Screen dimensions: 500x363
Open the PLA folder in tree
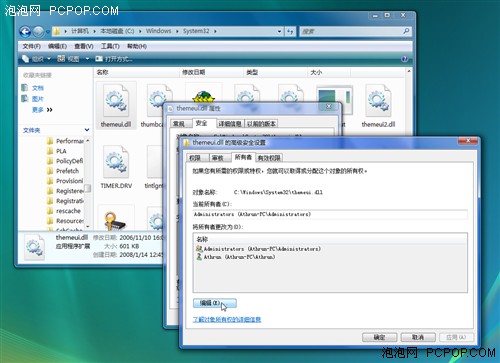coord(61,151)
